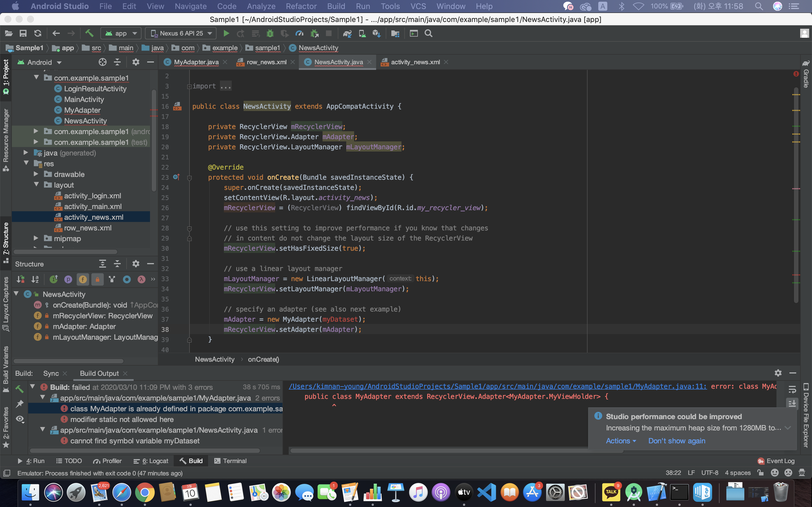Screen dimensions: 812x507
Task: Open the Refactor menu
Action: (301, 6)
